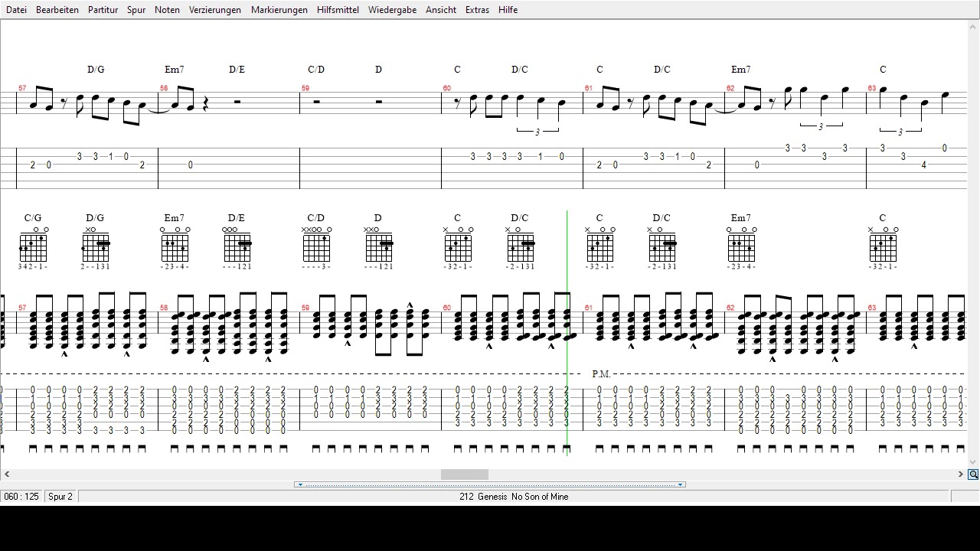The image size is (980, 551).
Task: Open the Spur menu
Action: pos(136,10)
